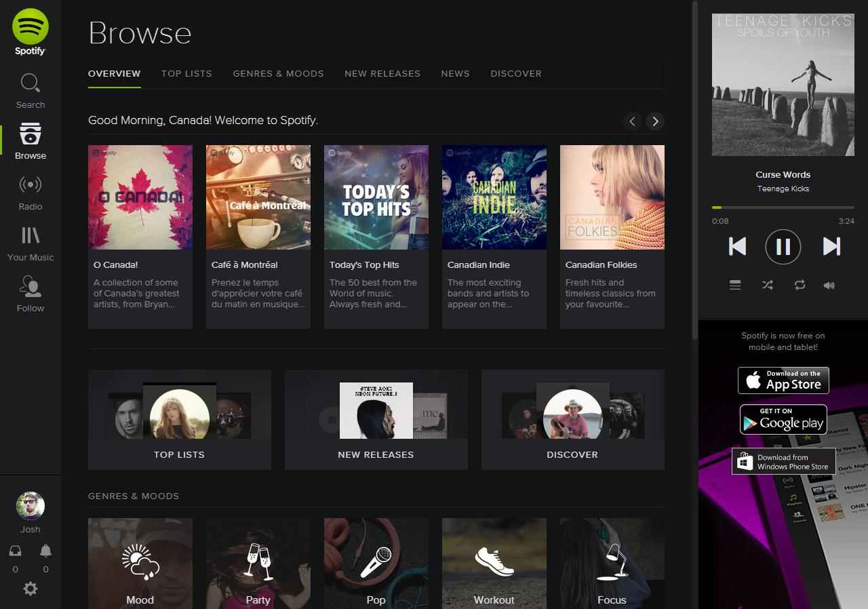The image size is (868, 609).
Task: Open the Party genre tile
Action: (x=258, y=564)
